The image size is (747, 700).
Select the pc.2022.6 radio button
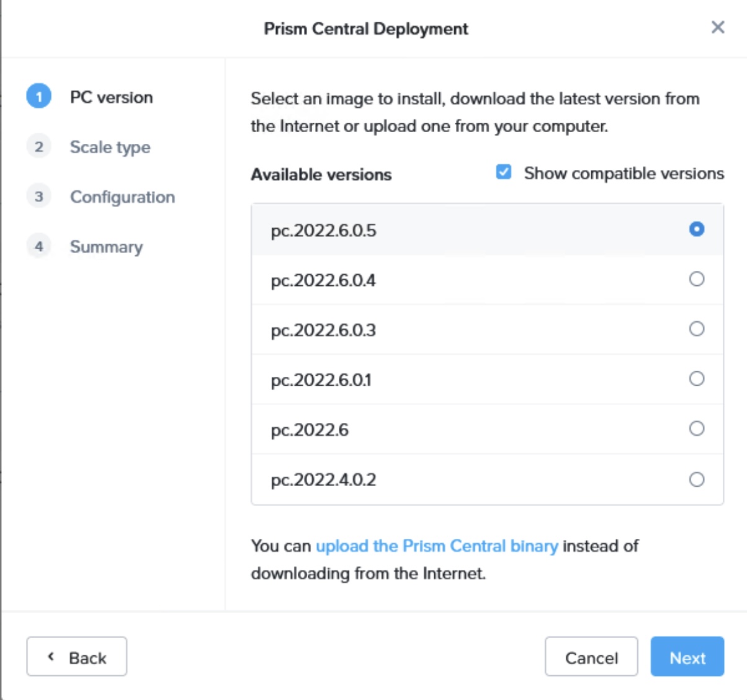click(696, 428)
